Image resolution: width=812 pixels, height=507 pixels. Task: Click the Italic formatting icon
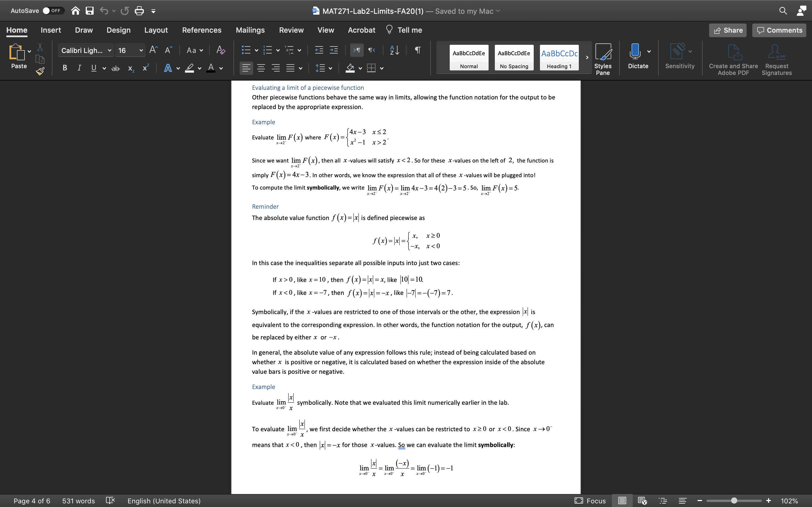pos(78,68)
